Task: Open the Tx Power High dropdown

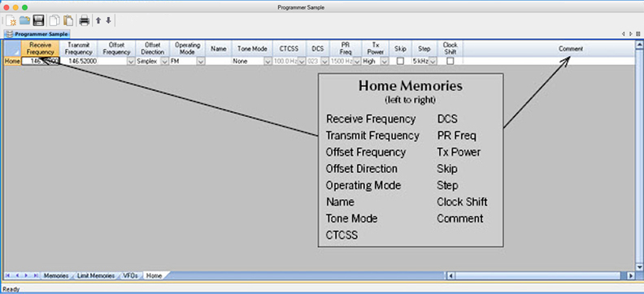Action: point(385,61)
